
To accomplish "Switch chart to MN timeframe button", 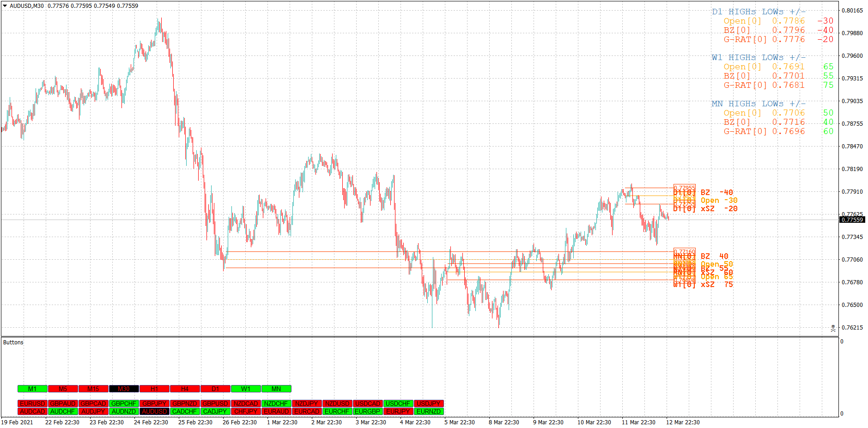I will pyautogui.click(x=276, y=389).
